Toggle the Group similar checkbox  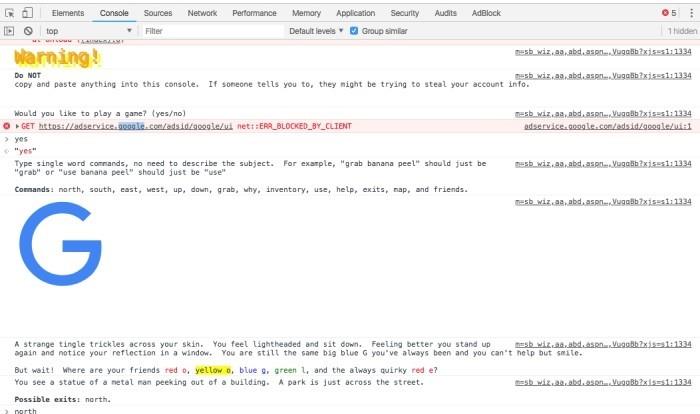(x=354, y=31)
